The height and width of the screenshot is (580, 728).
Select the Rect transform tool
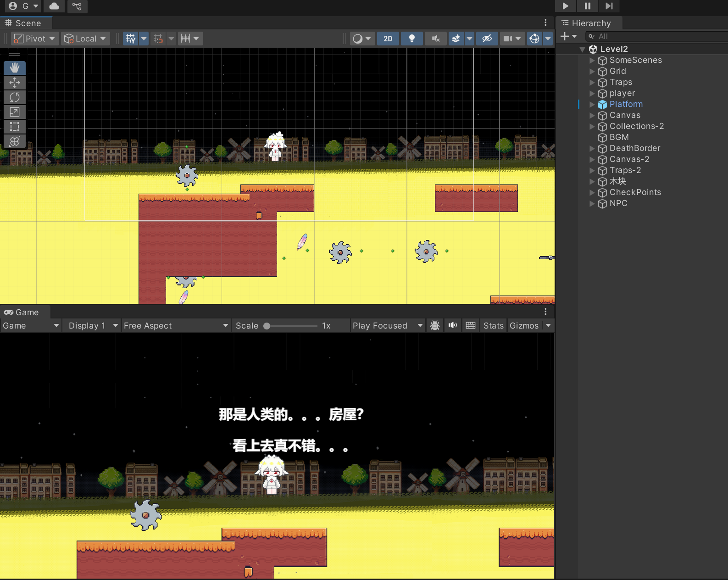tap(15, 127)
